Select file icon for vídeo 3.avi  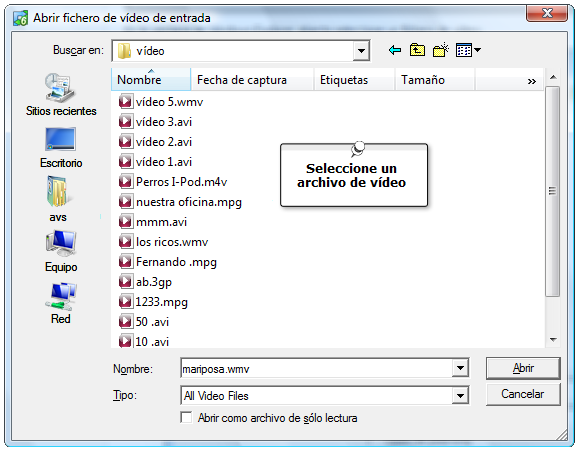(x=125, y=121)
